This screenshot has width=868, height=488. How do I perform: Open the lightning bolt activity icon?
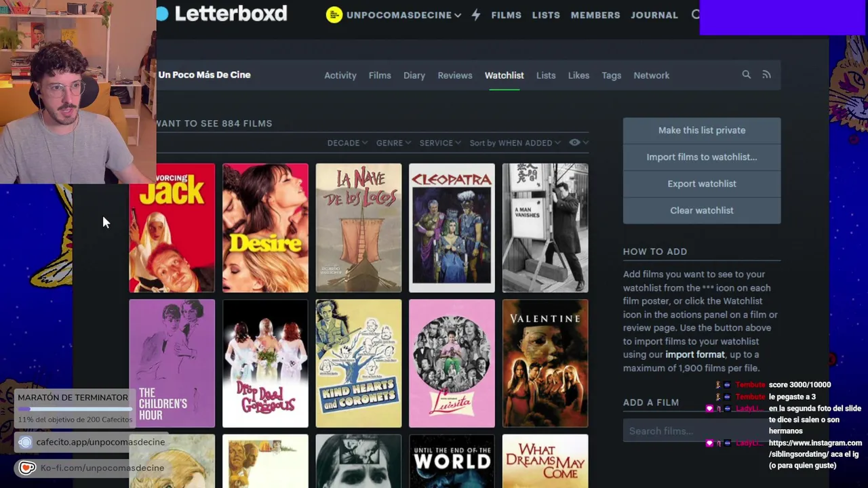pyautogui.click(x=476, y=15)
